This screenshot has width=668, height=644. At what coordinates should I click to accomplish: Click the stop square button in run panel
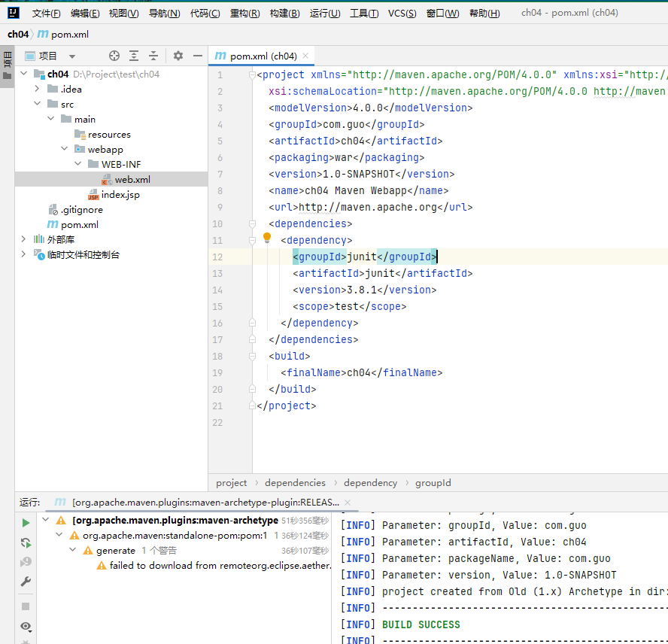coord(26,606)
